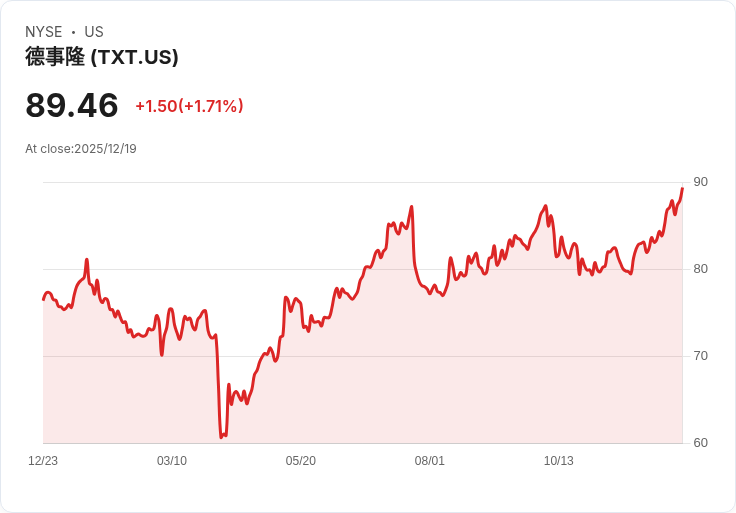Click the rightmost endpoint of the price line

[682, 188]
